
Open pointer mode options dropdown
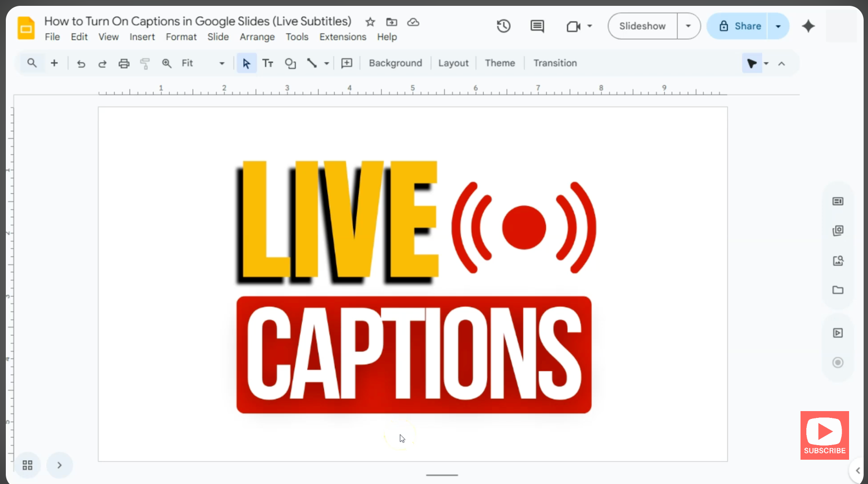tap(766, 64)
